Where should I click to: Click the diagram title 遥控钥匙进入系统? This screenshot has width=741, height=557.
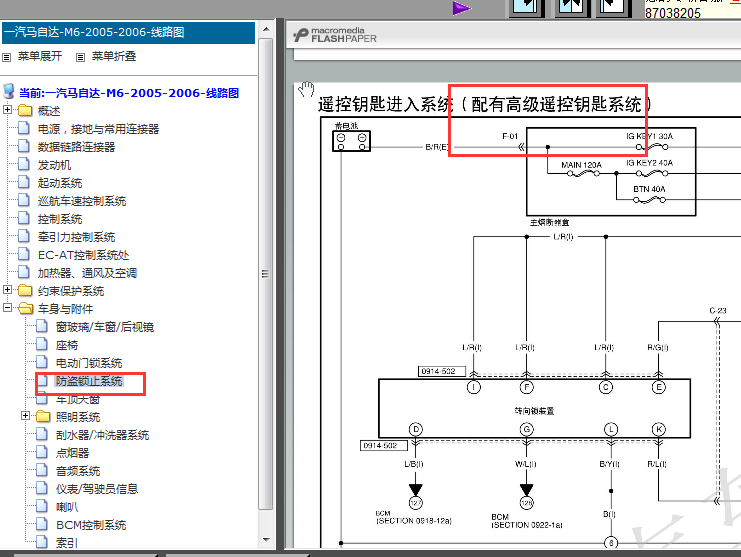386,104
